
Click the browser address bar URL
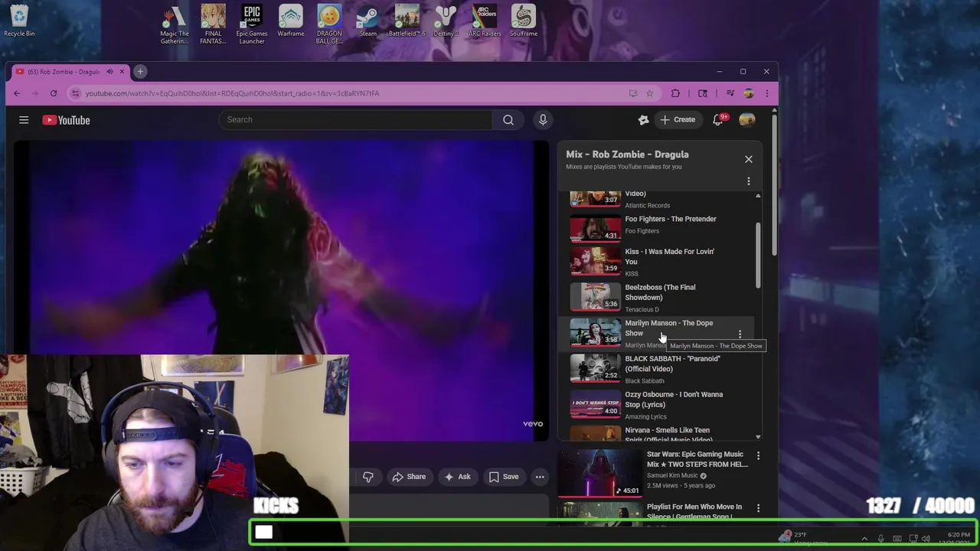point(232,93)
